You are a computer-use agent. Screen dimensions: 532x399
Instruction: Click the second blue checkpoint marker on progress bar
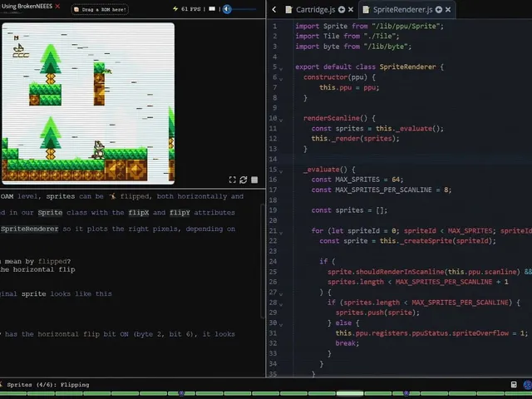(406, 393)
